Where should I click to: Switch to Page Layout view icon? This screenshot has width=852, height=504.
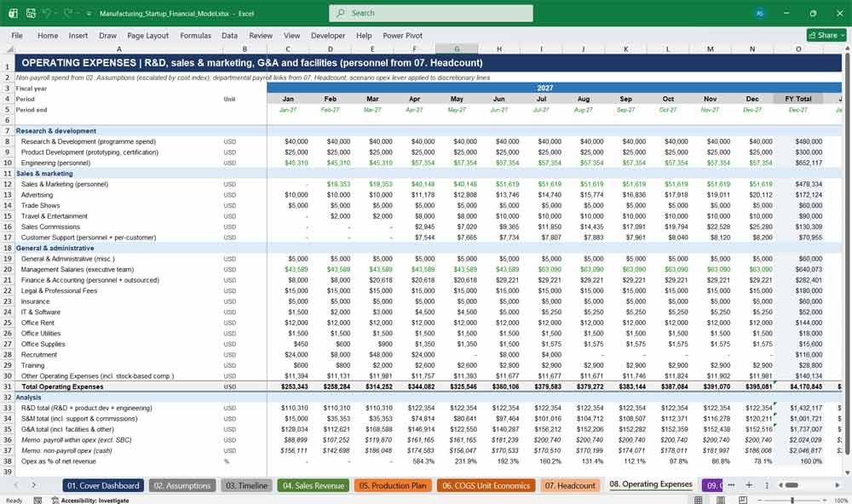tap(721, 500)
